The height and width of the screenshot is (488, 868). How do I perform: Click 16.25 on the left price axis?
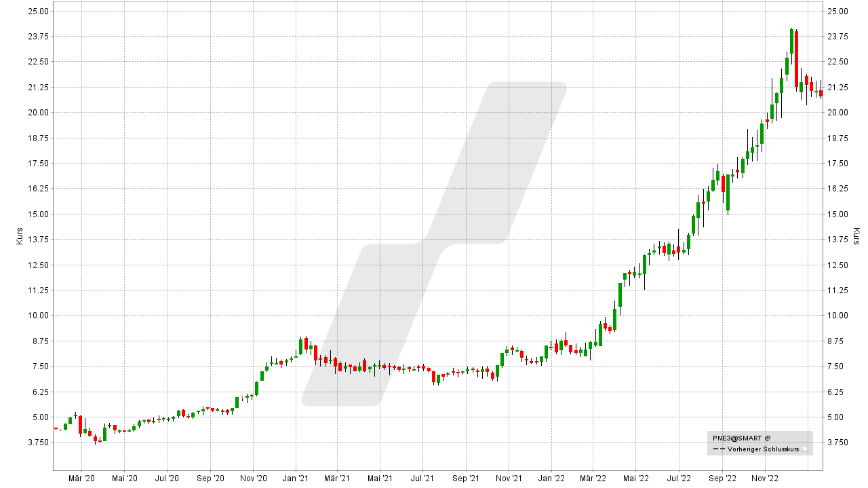point(39,188)
